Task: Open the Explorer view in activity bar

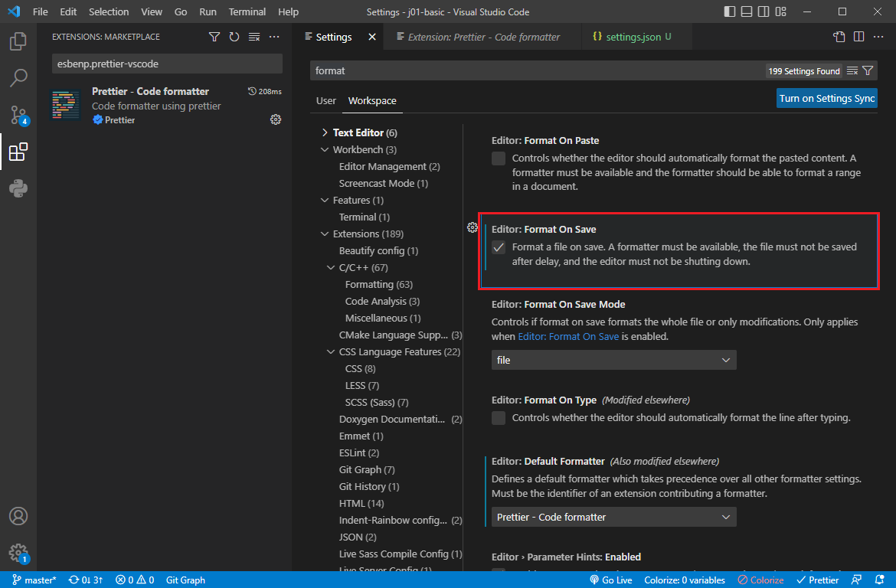Action: coord(18,41)
